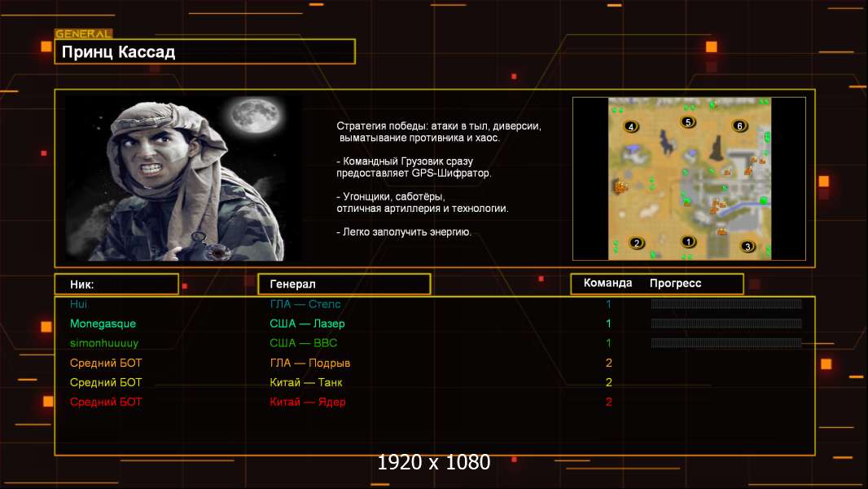The width and height of the screenshot is (868, 489).
Task: Click the Китай — Танк general entry
Action: tap(305, 382)
